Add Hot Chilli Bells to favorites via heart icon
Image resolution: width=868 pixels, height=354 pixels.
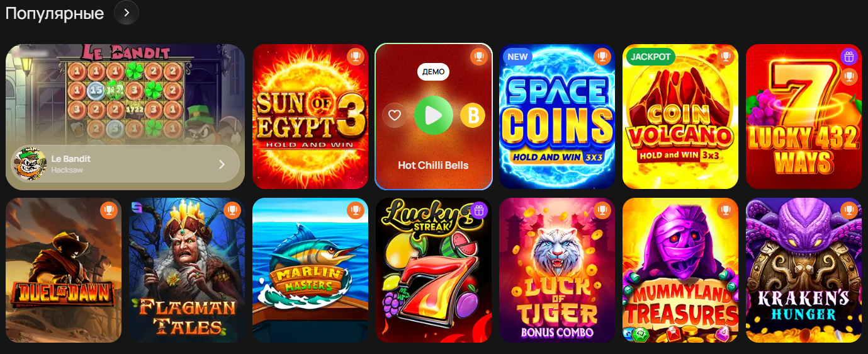click(395, 115)
